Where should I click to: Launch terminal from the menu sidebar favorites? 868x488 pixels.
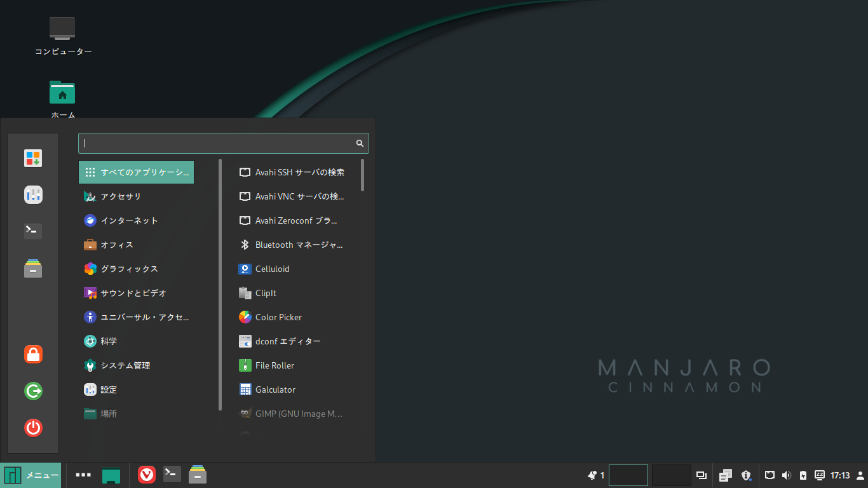tap(33, 231)
